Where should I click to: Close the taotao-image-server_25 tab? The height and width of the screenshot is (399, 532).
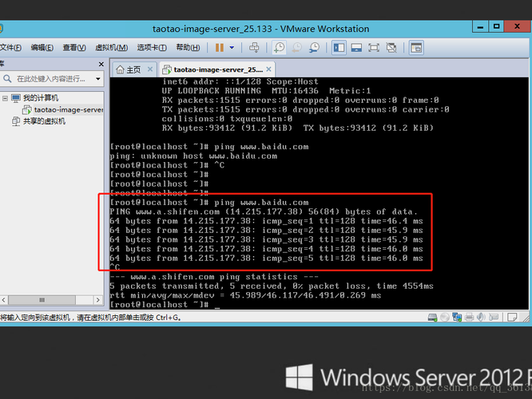click(x=268, y=69)
